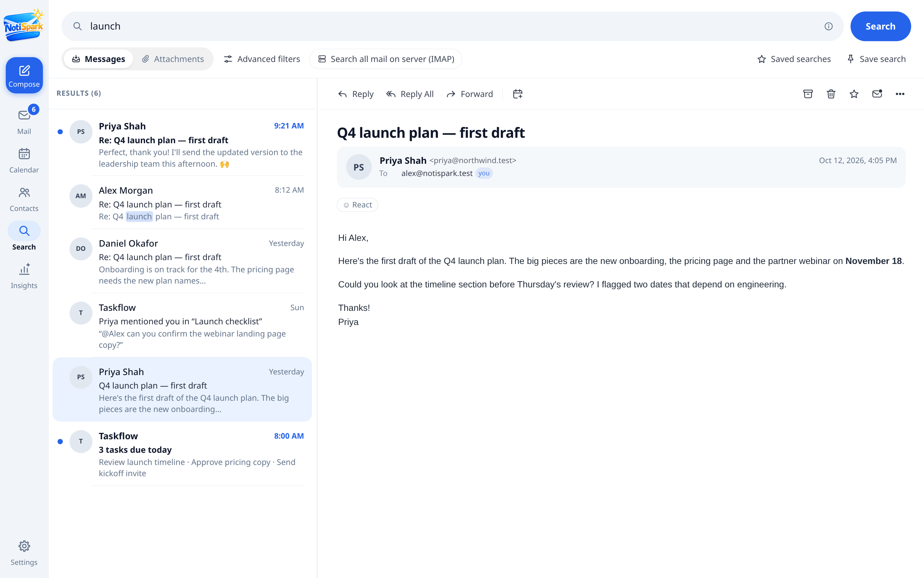This screenshot has width=924, height=578.
Task: Click the React button
Action: 357,205
